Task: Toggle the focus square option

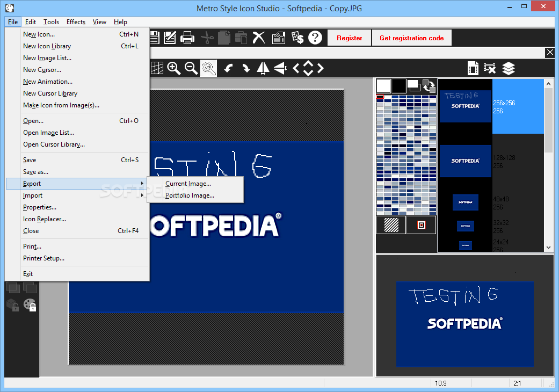Action: [x=421, y=224]
